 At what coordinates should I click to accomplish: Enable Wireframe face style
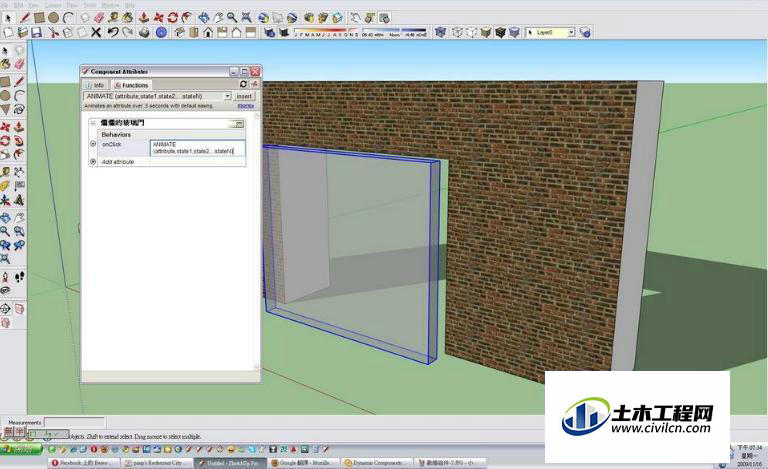(x=457, y=32)
